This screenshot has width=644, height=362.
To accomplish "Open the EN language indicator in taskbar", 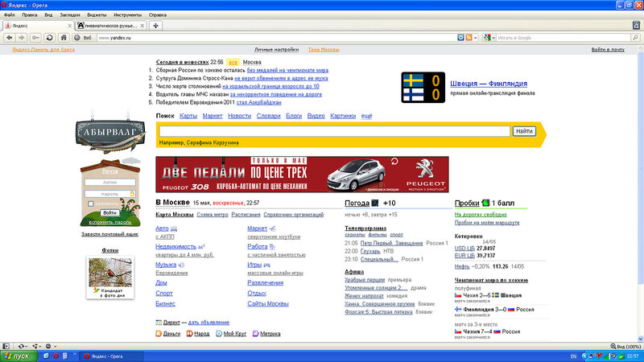I will tap(574, 356).
